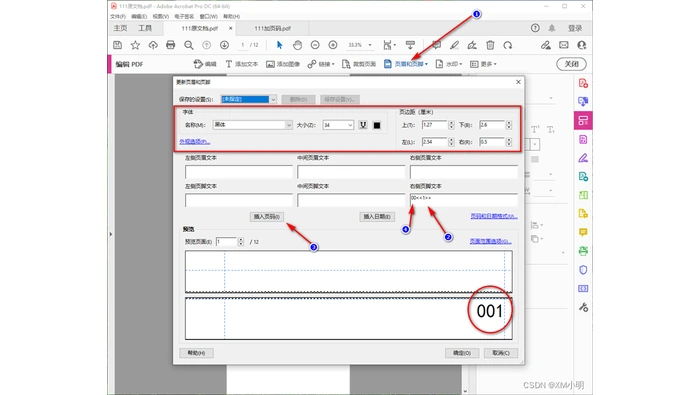The height and width of the screenshot is (395, 700).
Task: Click the magnifier search icon
Action: (x=189, y=45)
